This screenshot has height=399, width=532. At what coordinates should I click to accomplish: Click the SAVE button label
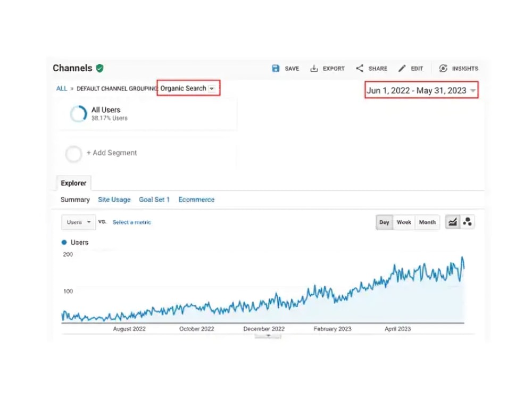click(x=292, y=69)
